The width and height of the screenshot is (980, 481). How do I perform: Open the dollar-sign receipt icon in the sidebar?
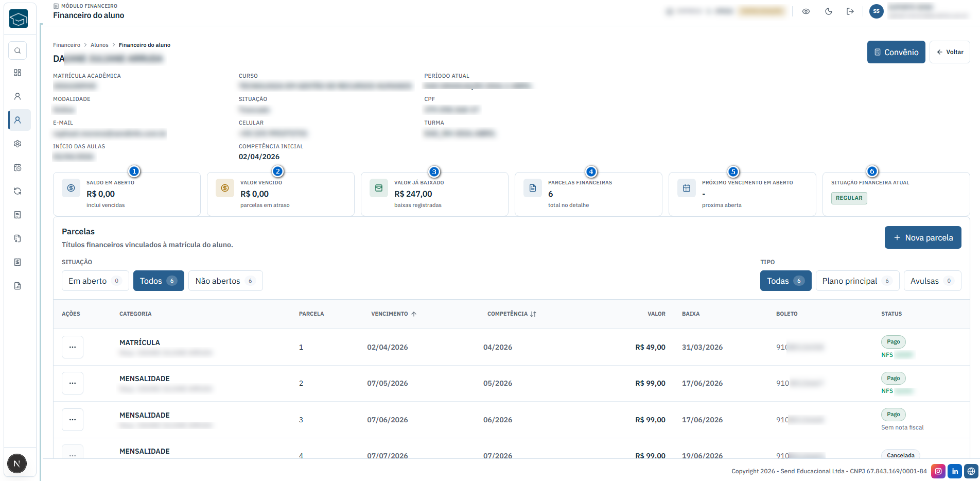[x=17, y=262]
